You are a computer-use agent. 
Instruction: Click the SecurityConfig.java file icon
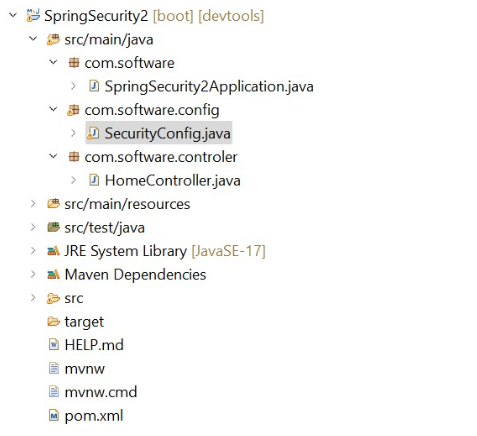click(93, 133)
